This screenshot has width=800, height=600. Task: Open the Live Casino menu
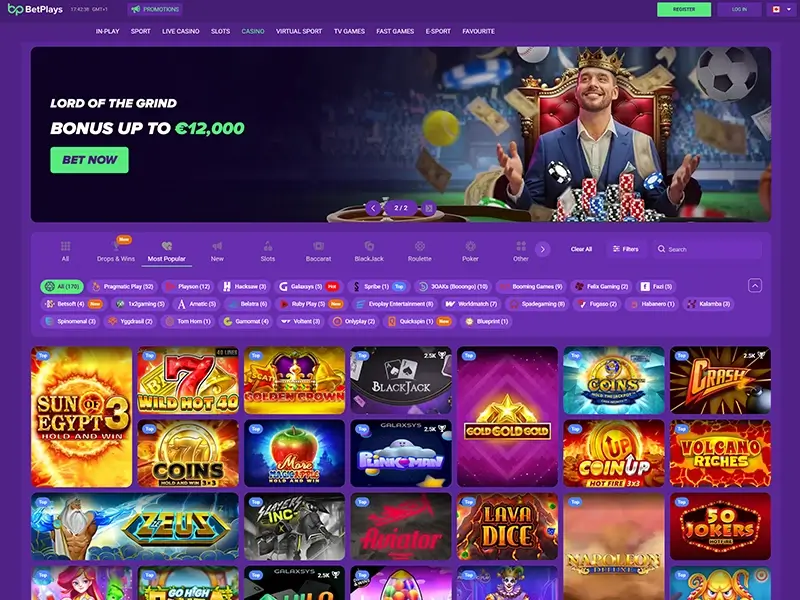(x=181, y=31)
